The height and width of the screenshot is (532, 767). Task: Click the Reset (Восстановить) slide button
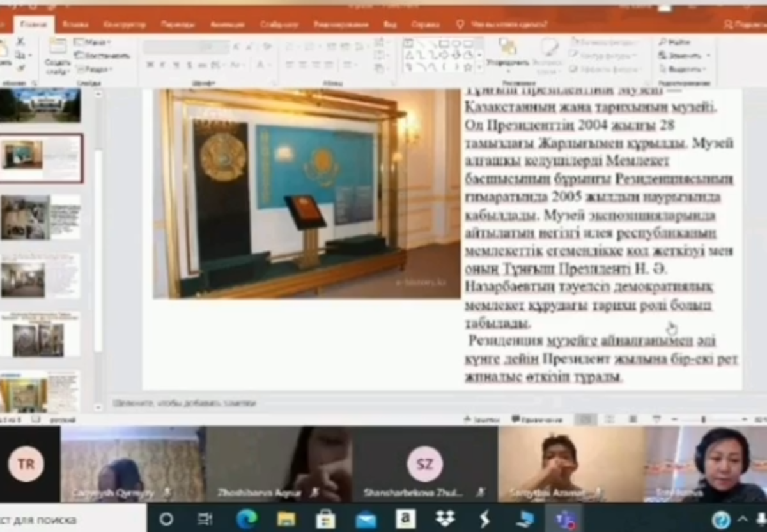(101, 56)
